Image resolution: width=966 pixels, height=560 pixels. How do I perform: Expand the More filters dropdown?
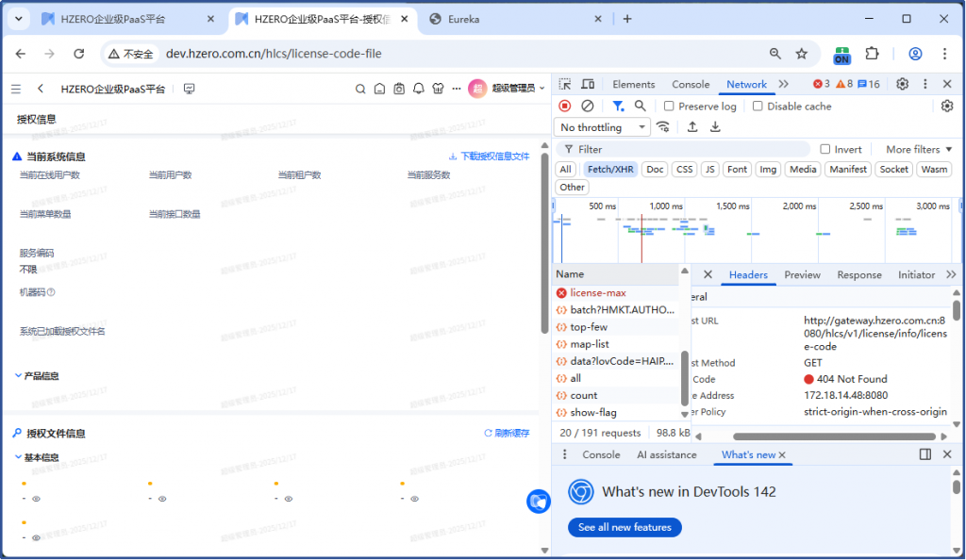[919, 149]
